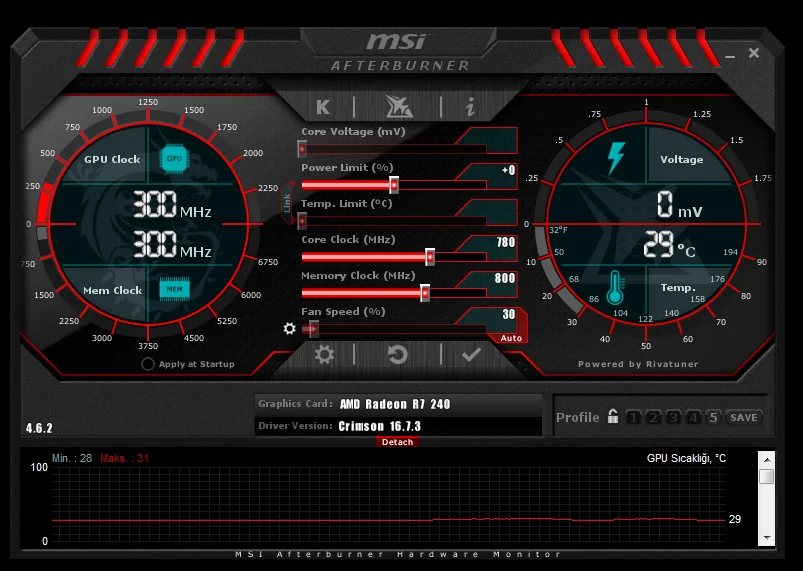This screenshot has width=803, height=571.
Task: Click the fan speed settings gear icon
Action: tap(289, 328)
